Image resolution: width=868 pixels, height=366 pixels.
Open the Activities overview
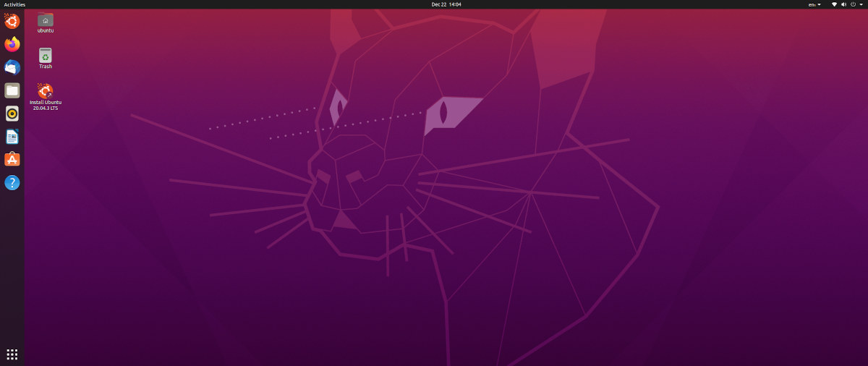pos(14,4)
